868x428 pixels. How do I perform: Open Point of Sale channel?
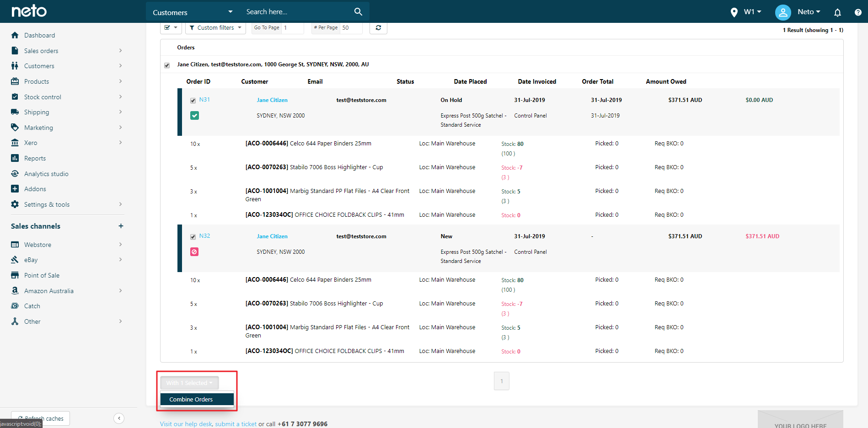point(42,275)
